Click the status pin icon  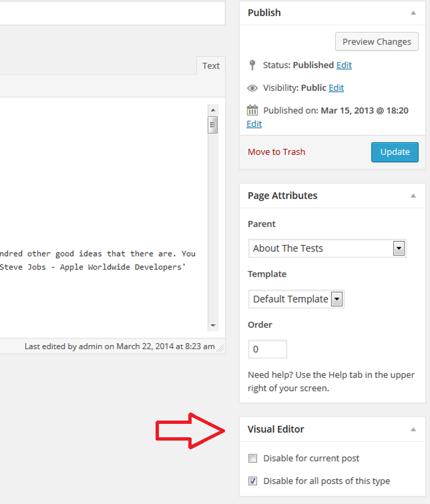[x=253, y=65]
